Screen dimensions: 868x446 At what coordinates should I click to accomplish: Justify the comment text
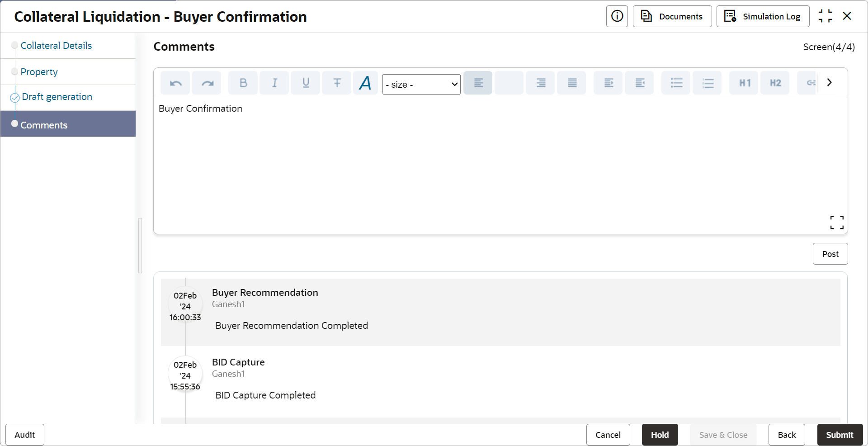click(572, 83)
